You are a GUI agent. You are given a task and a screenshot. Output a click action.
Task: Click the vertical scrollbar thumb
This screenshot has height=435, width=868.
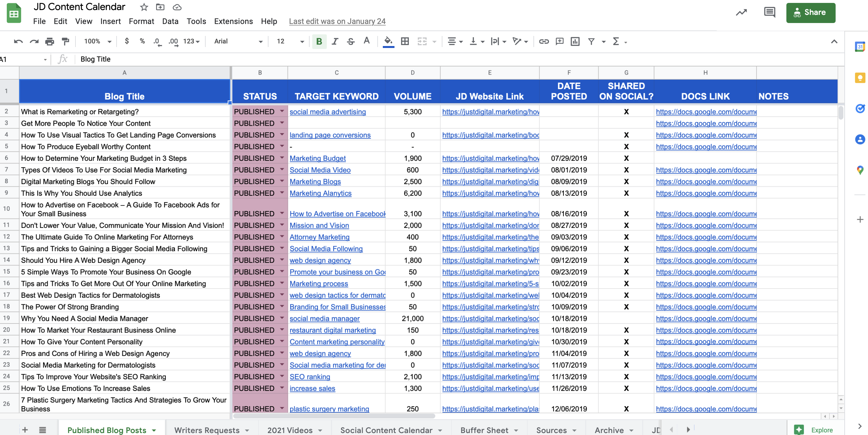click(x=841, y=112)
